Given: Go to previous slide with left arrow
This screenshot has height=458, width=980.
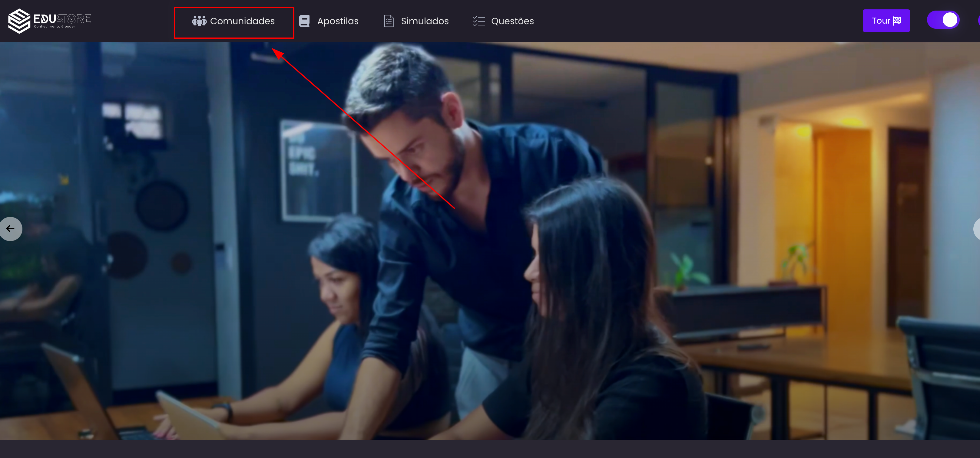Looking at the screenshot, I should pyautogui.click(x=10, y=228).
